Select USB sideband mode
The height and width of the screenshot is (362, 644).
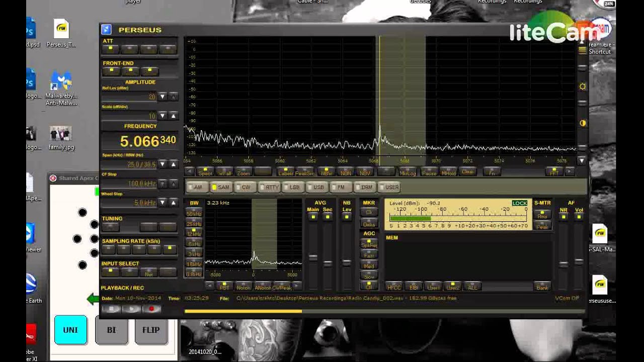(x=317, y=187)
